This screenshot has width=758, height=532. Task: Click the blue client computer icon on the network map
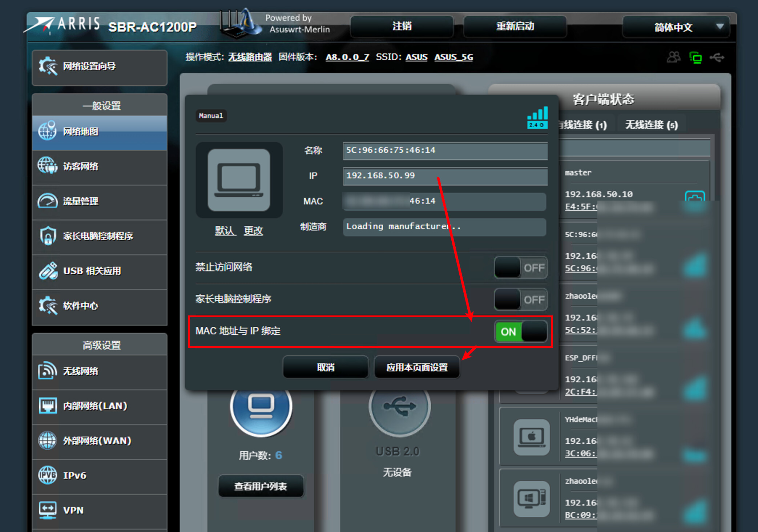click(x=261, y=406)
